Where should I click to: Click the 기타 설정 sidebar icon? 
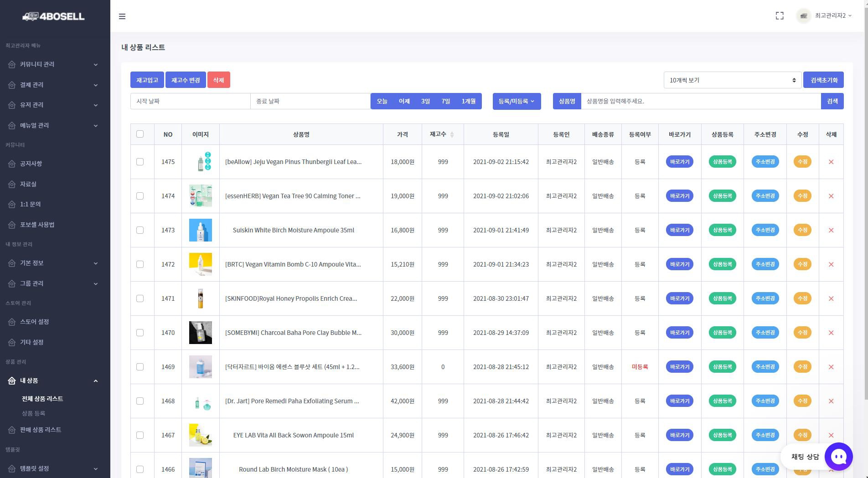tap(12, 342)
